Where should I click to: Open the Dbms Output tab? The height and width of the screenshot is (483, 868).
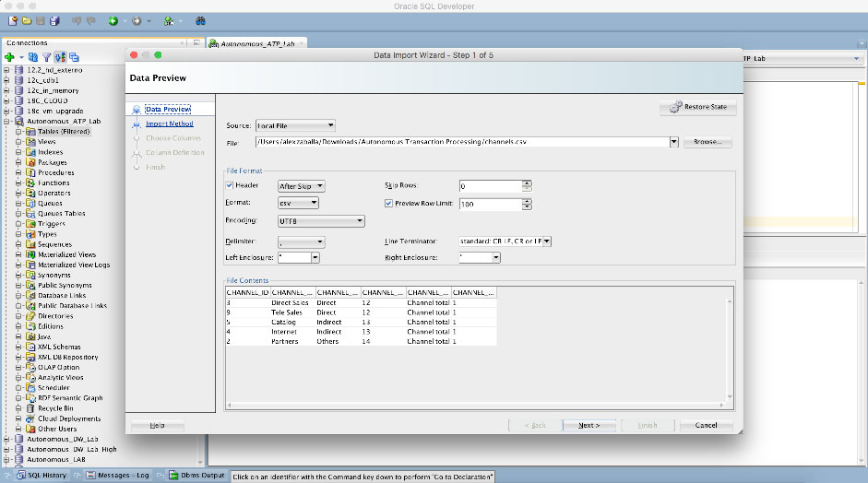coord(195,476)
